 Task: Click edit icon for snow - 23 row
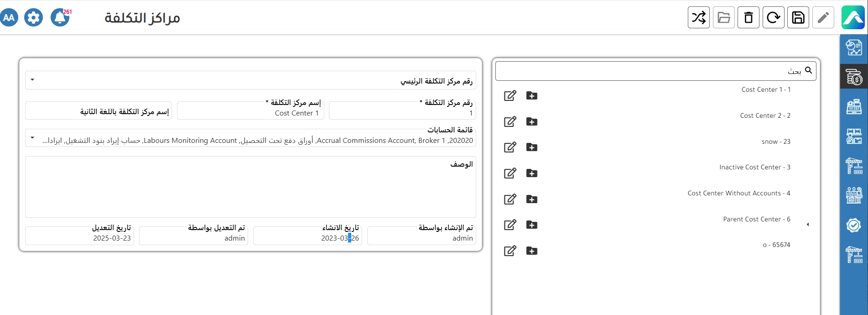pyautogui.click(x=510, y=147)
